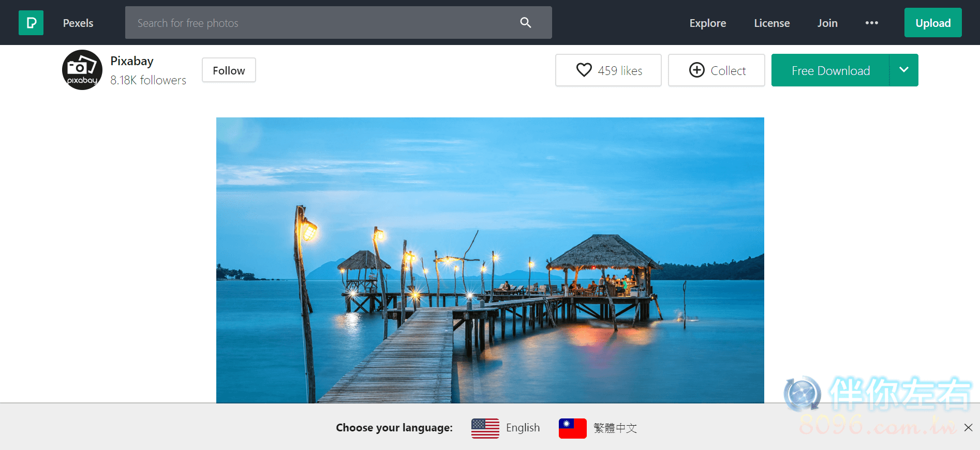Image resolution: width=980 pixels, height=450 pixels.
Task: Click the 8.18K followers text
Action: [x=148, y=80]
